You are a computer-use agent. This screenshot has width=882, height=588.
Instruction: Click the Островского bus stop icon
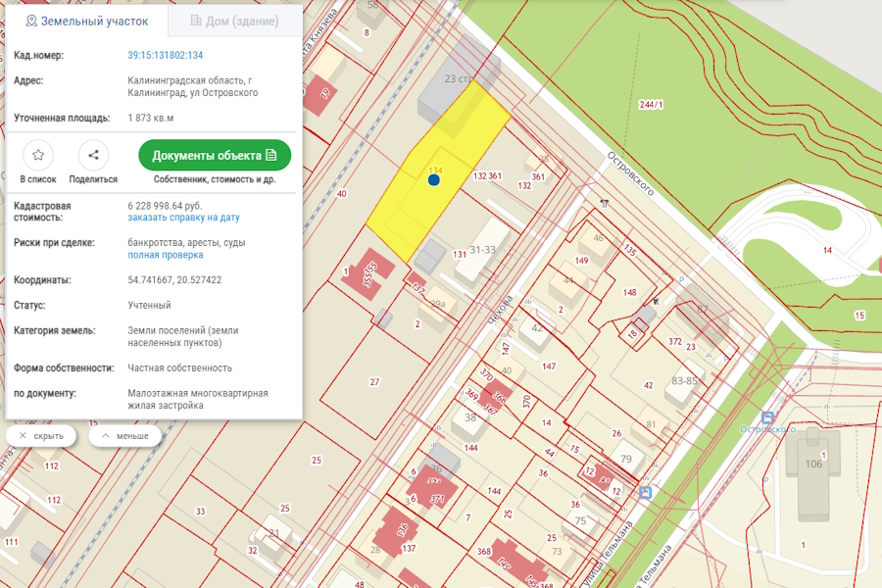coord(767,417)
